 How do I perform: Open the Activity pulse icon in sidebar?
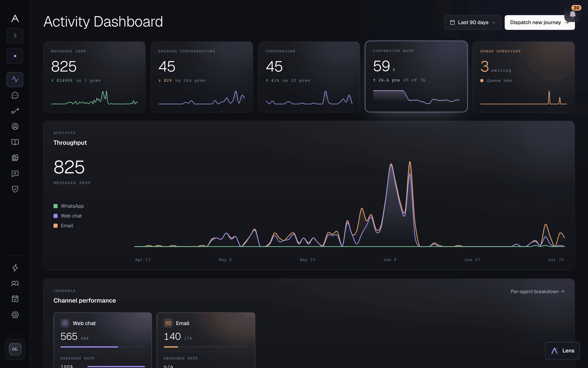click(15, 79)
